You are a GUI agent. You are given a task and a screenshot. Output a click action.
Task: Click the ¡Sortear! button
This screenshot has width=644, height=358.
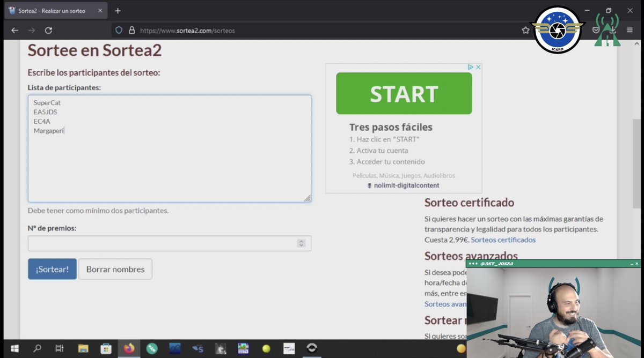pos(52,269)
